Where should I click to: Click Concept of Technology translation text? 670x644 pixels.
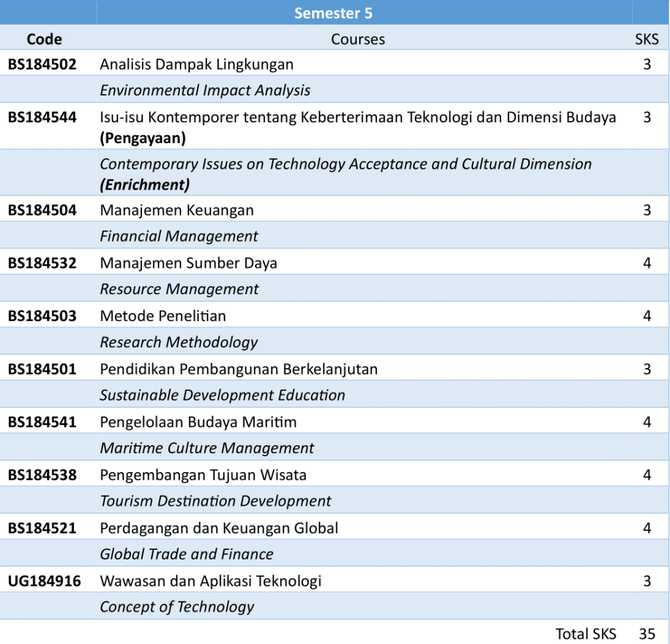point(177,607)
